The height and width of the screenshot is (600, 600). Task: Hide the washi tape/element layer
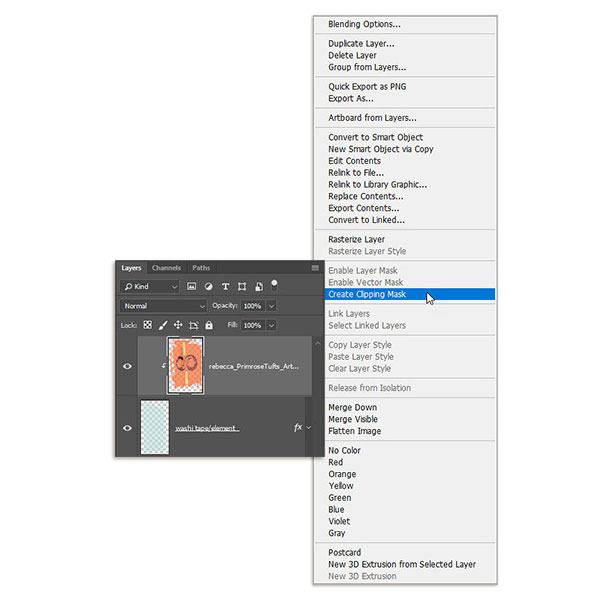(127, 428)
